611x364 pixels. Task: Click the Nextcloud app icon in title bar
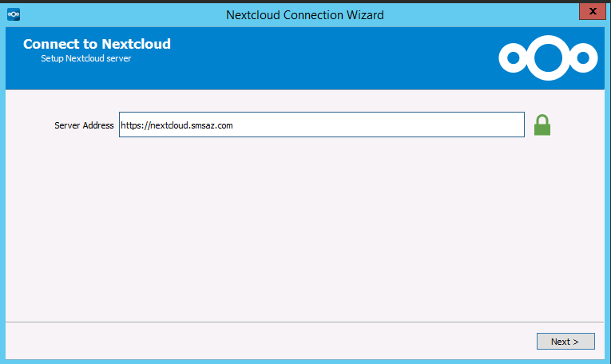point(14,14)
